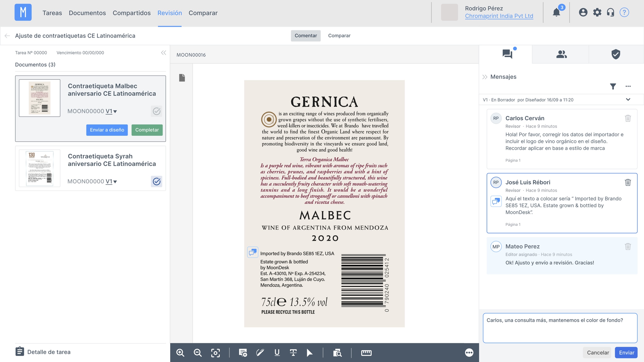Click Detalle de tarea label

tap(49, 352)
